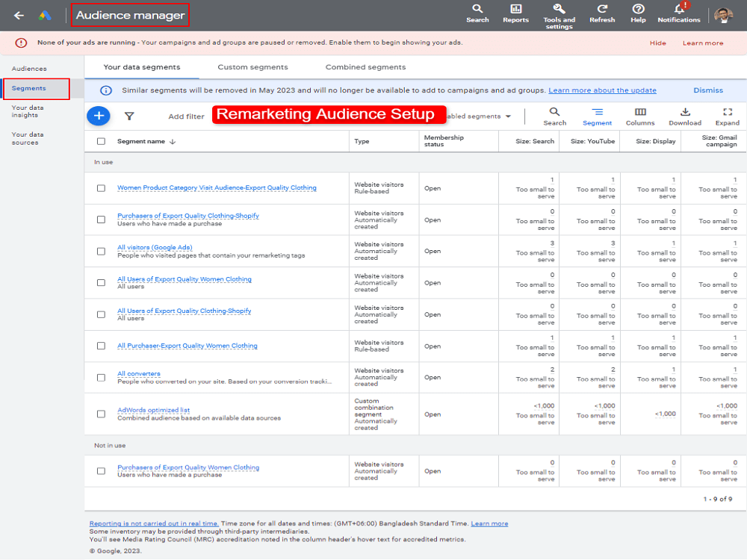Viewport: 747px width, 560px height.
Task: Check the AdWords optimized list row
Action: pyautogui.click(x=101, y=414)
